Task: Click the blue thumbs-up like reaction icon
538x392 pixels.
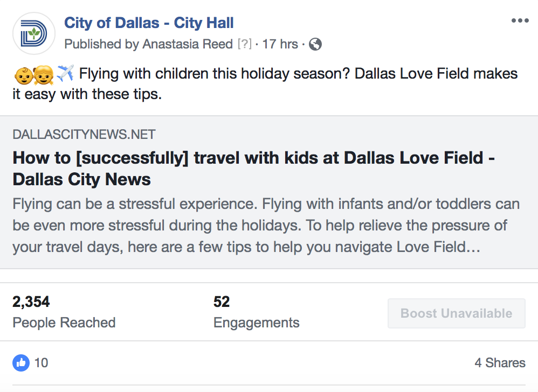Action: (21, 363)
